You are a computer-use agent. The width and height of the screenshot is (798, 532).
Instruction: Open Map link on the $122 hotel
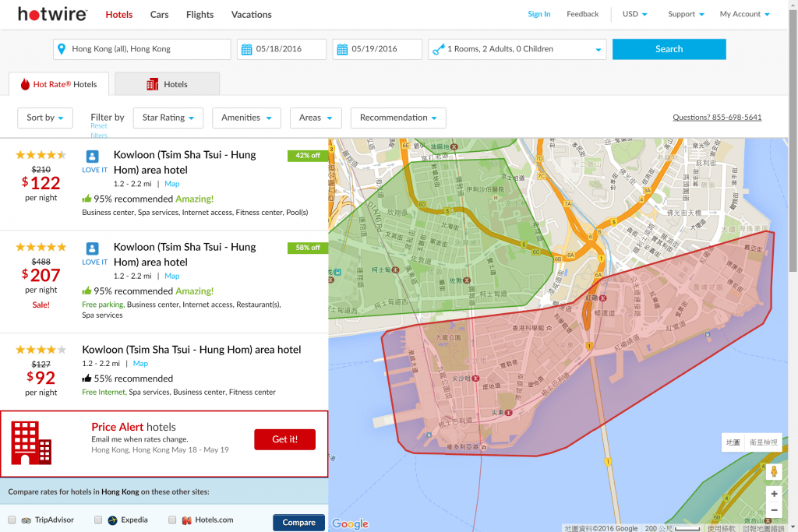pyautogui.click(x=172, y=184)
